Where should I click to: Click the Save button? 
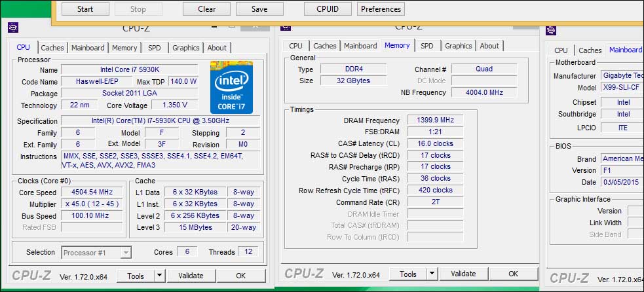coord(259,9)
